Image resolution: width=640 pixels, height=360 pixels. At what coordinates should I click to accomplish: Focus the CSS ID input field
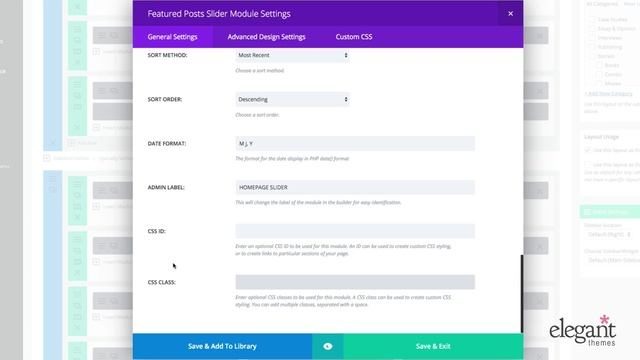click(x=355, y=231)
